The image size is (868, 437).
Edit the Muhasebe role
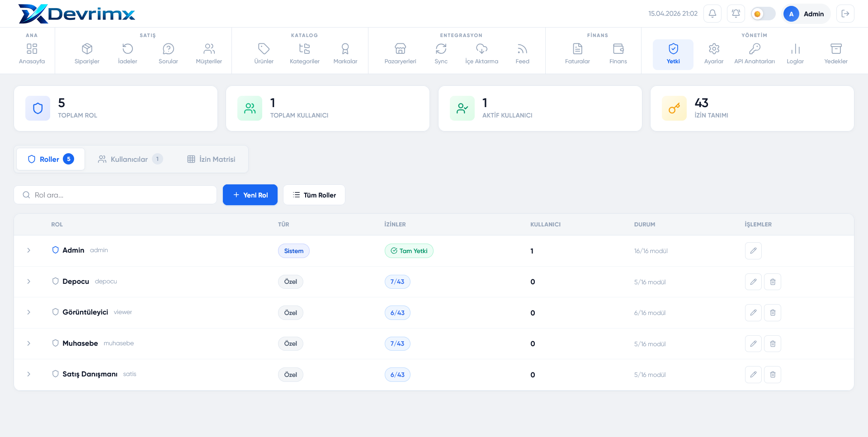pyautogui.click(x=753, y=344)
